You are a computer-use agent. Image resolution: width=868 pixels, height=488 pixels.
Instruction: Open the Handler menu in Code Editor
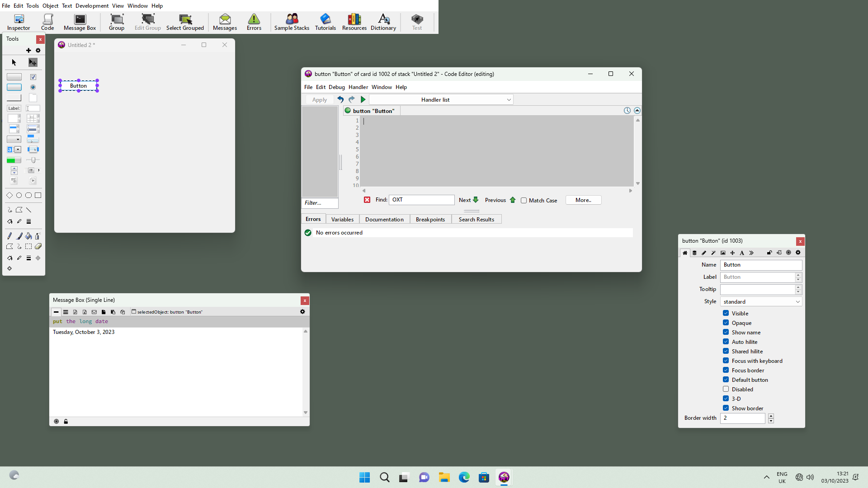coord(358,87)
